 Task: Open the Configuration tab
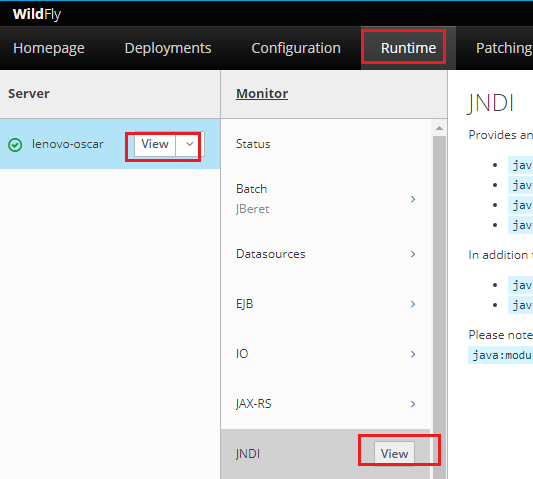pyautogui.click(x=296, y=48)
